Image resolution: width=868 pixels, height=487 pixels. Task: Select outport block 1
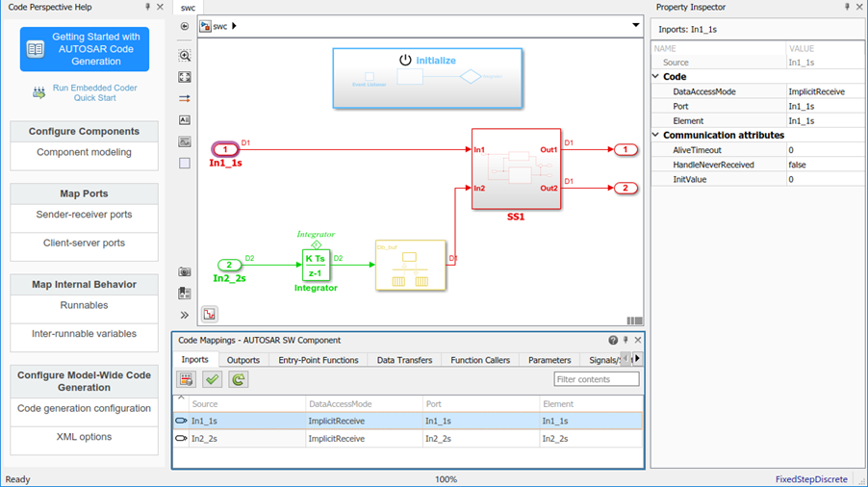pyautogui.click(x=625, y=149)
